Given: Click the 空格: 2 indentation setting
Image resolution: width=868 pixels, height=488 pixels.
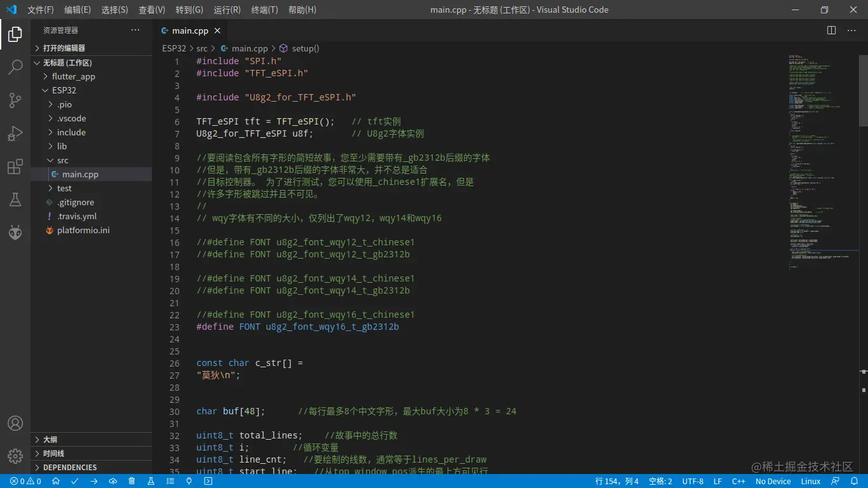Looking at the screenshot, I should pos(660,482).
